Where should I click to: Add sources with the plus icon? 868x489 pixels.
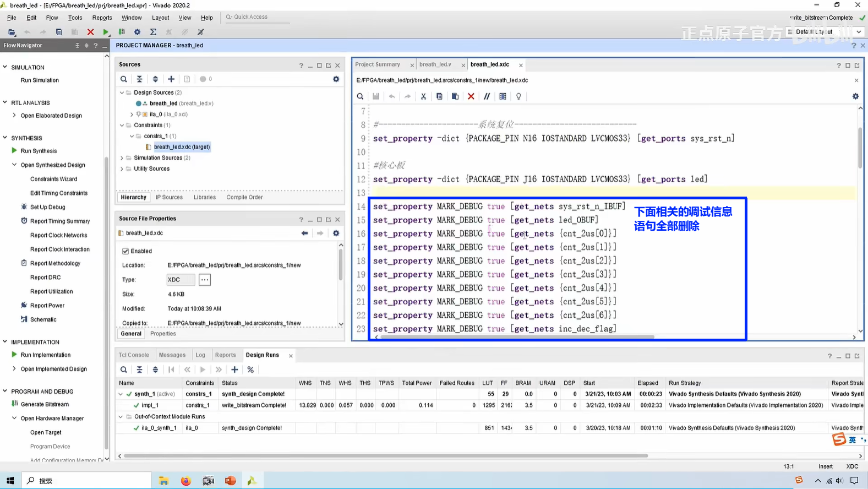point(171,79)
